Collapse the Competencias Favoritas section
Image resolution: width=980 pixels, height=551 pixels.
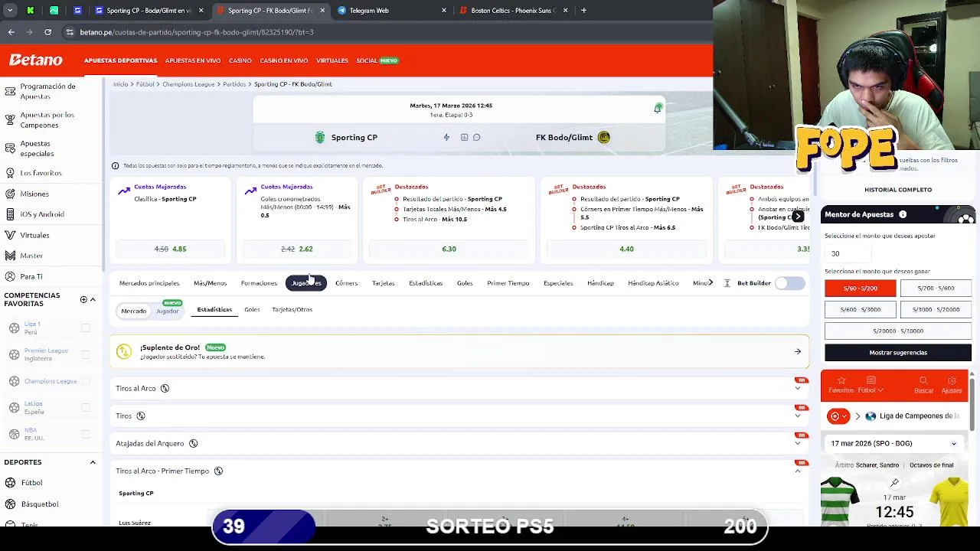coord(93,299)
